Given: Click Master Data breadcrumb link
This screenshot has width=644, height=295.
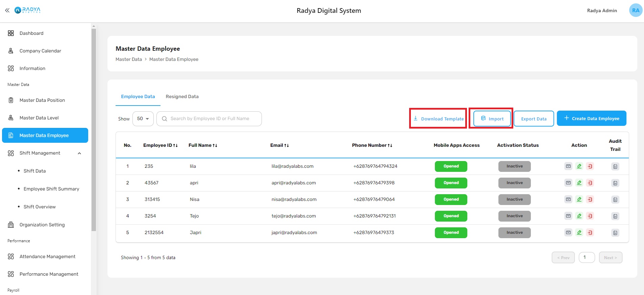Looking at the screenshot, I should pos(129,59).
